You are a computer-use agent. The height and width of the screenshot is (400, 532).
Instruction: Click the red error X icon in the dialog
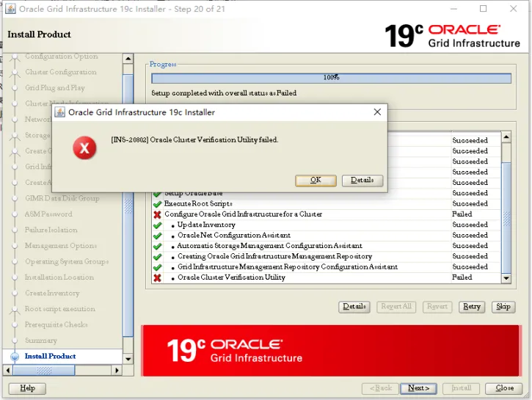coord(84,148)
